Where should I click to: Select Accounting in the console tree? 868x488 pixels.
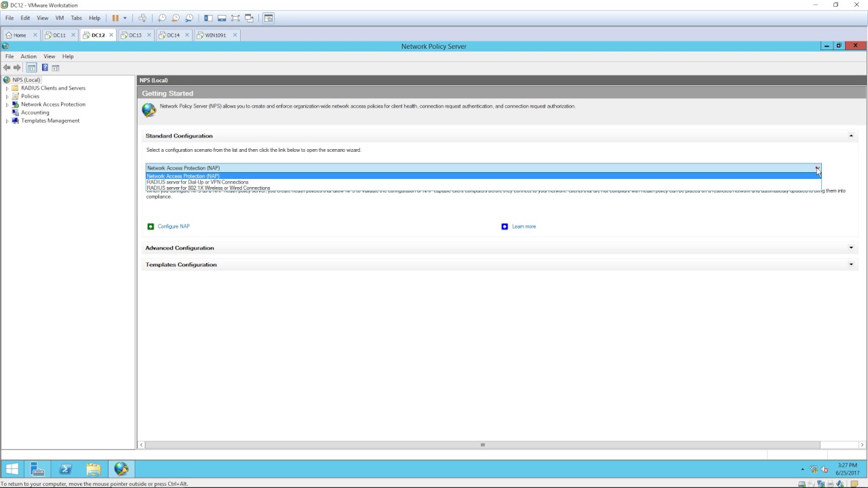[35, 113]
